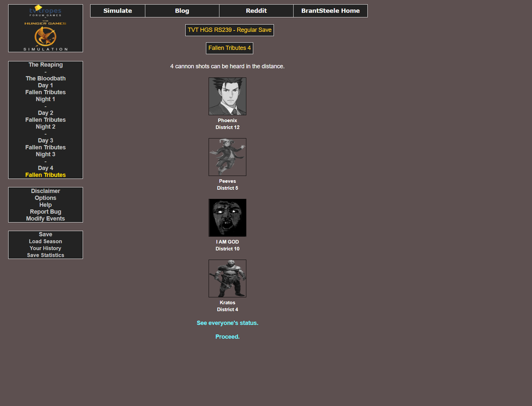Screen dimensions: 532x406
Task: Click the Report Bug link
Action: point(46,212)
